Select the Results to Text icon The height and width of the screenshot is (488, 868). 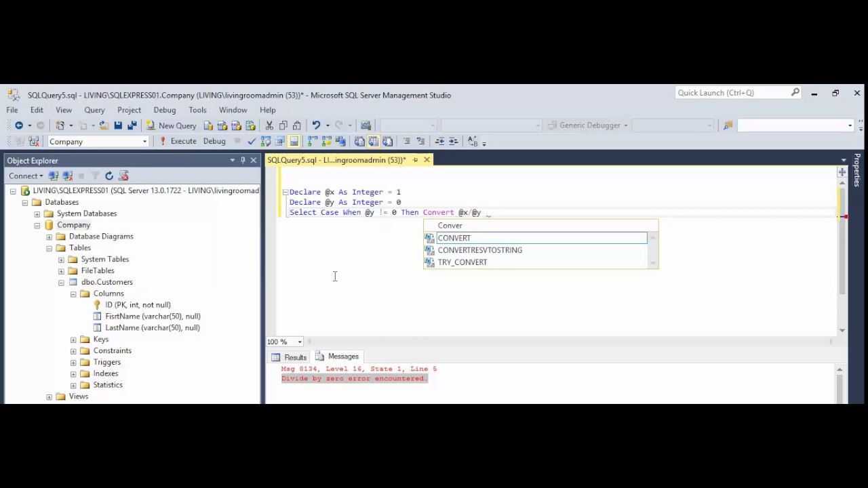(359, 141)
